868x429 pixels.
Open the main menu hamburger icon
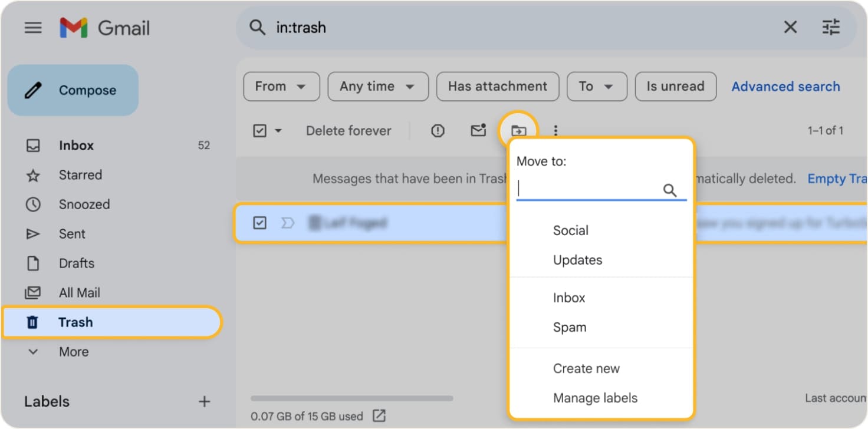(33, 28)
